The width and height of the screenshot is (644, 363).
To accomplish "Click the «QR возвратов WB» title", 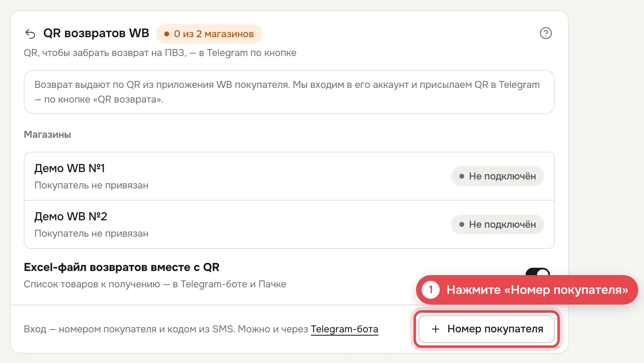I will (x=96, y=33).
